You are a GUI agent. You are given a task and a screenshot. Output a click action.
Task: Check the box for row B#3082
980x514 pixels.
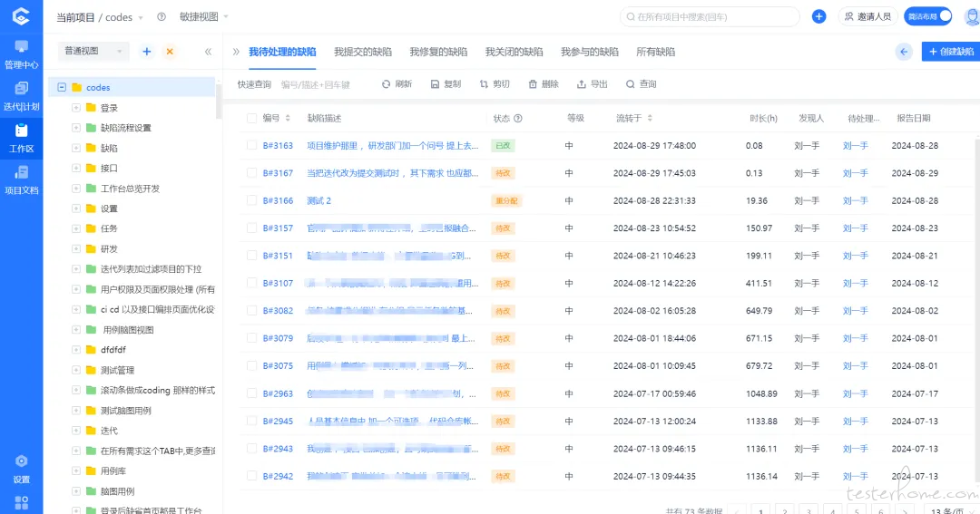251,310
